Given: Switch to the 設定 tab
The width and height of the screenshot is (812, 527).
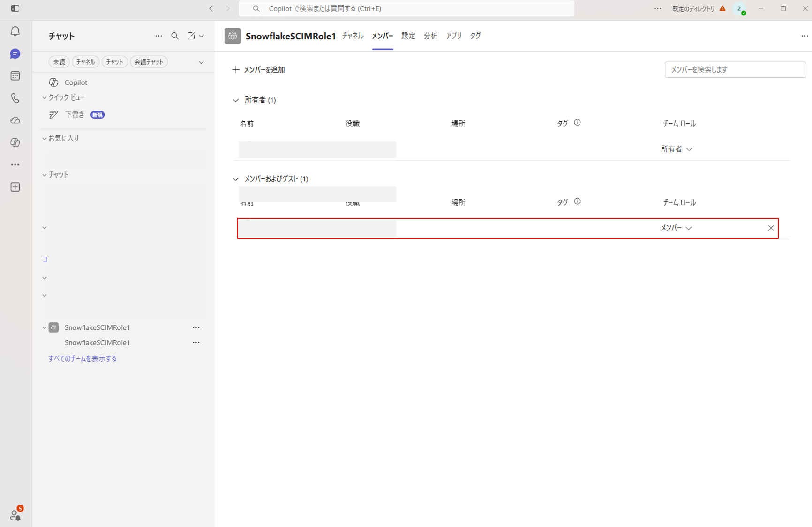Looking at the screenshot, I should [x=408, y=36].
